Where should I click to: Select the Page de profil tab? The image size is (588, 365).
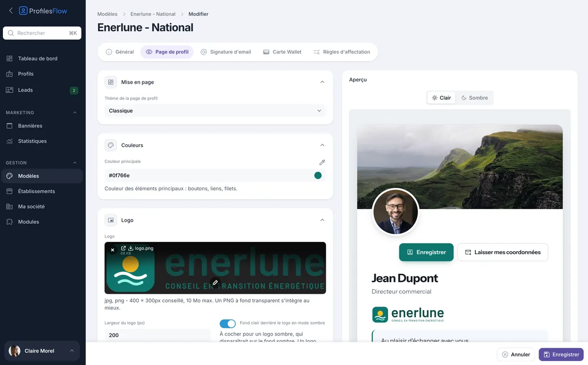pos(167,52)
